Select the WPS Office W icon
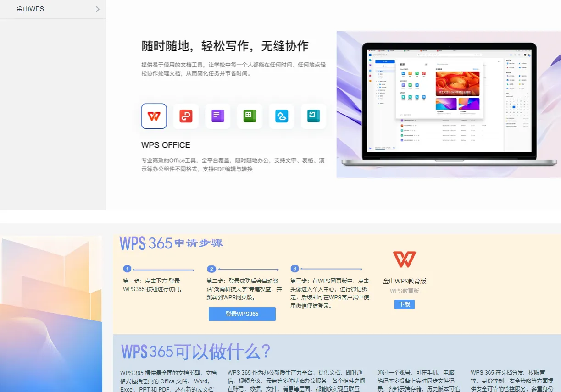The image size is (561, 392). click(154, 116)
